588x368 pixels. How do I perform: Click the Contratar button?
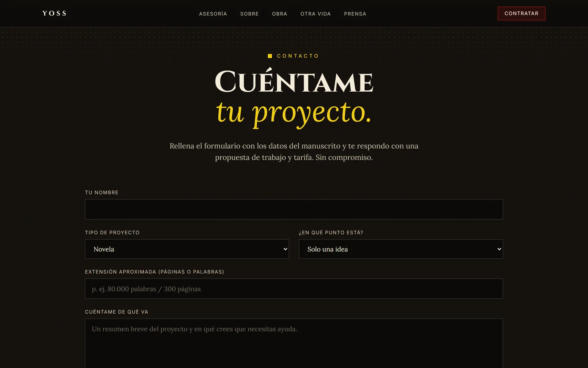click(x=521, y=13)
